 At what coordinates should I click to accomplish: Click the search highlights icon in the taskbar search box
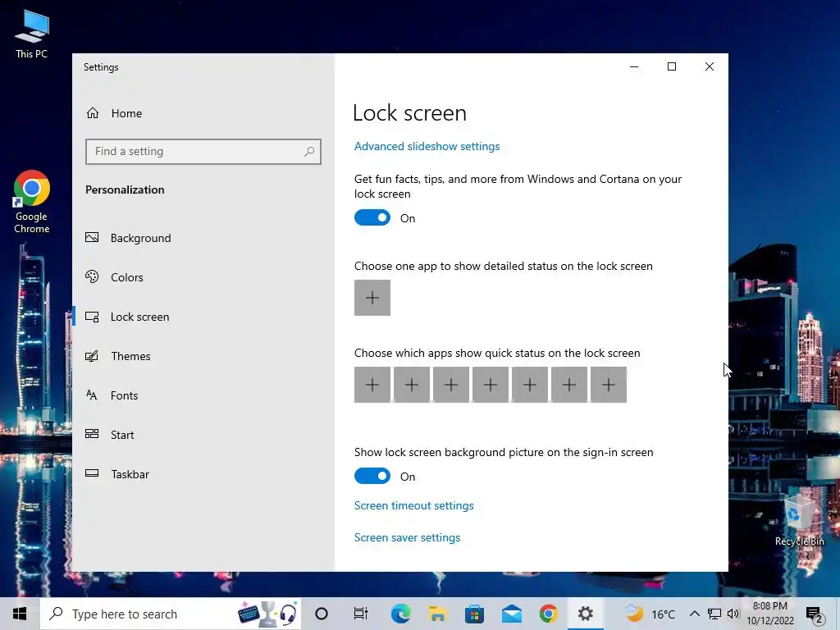pyautogui.click(x=268, y=614)
